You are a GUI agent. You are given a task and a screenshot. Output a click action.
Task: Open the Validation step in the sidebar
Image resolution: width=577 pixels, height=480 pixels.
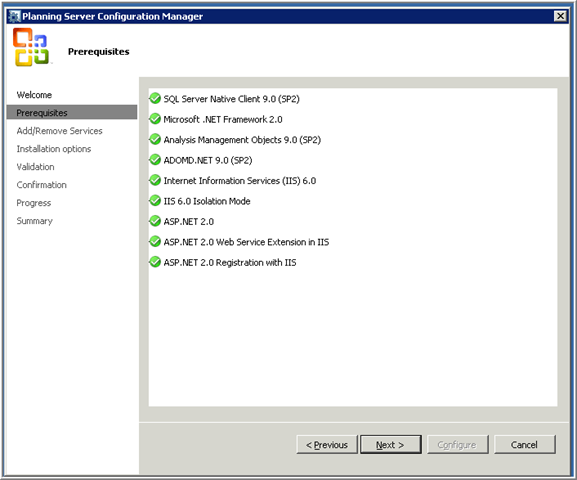click(35, 167)
